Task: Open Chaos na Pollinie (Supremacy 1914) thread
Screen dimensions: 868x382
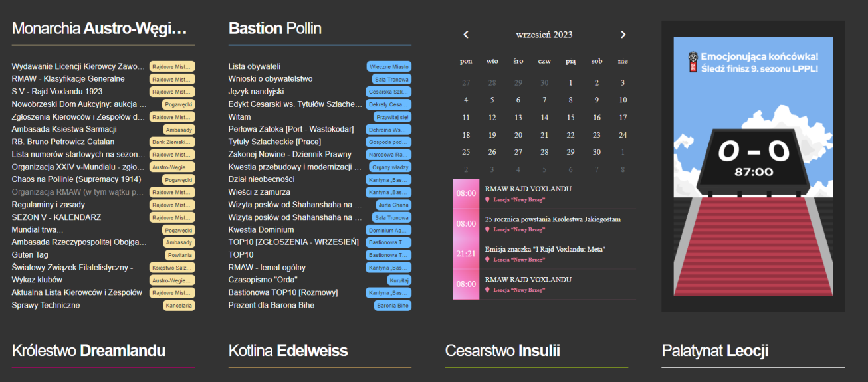Action: [76, 179]
